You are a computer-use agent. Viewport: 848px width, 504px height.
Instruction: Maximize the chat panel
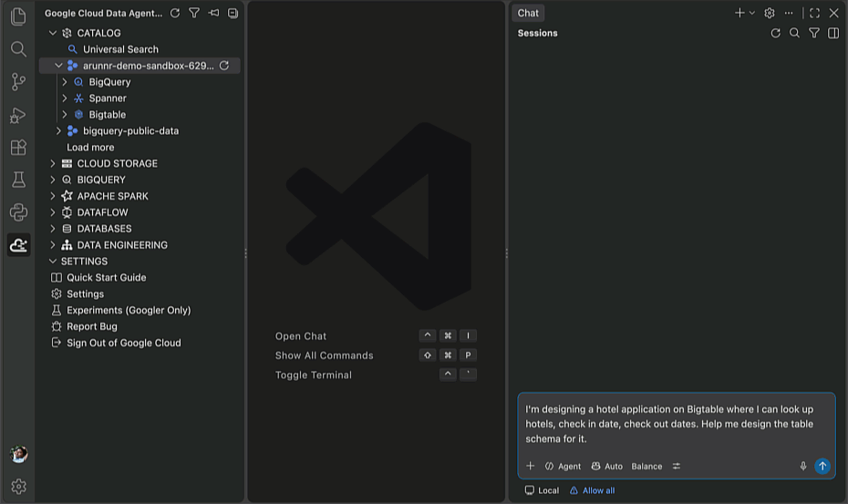point(814,13)
